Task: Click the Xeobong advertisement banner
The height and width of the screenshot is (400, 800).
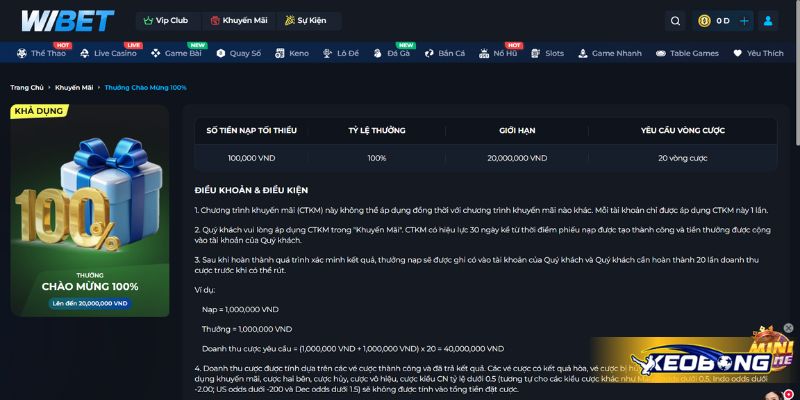Action: [693, 360]
